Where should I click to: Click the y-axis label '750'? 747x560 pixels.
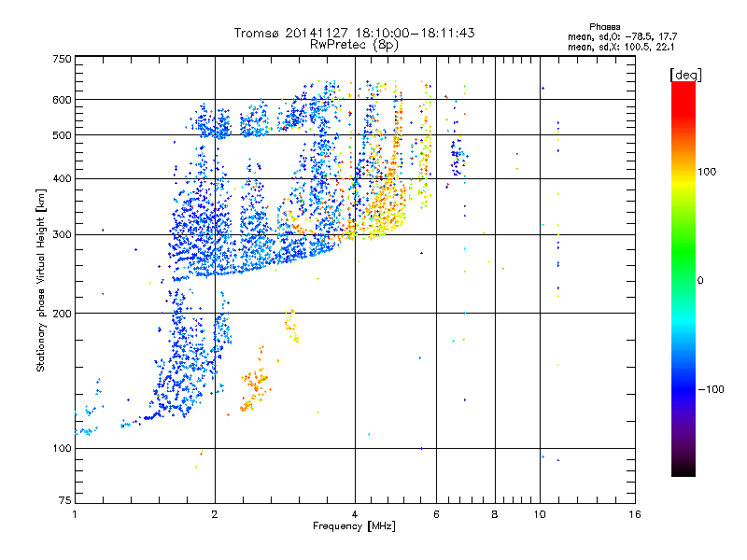coord(62,59)
